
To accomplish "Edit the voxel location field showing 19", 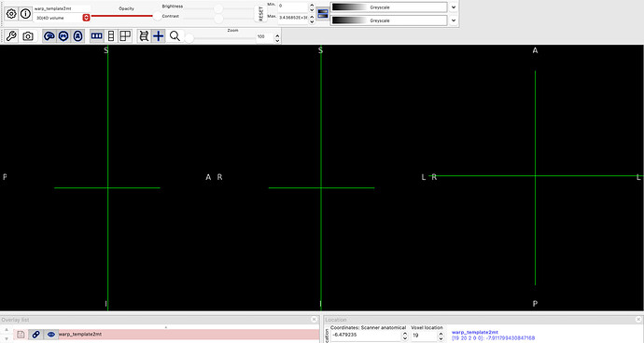I will (x=425, y=336).
